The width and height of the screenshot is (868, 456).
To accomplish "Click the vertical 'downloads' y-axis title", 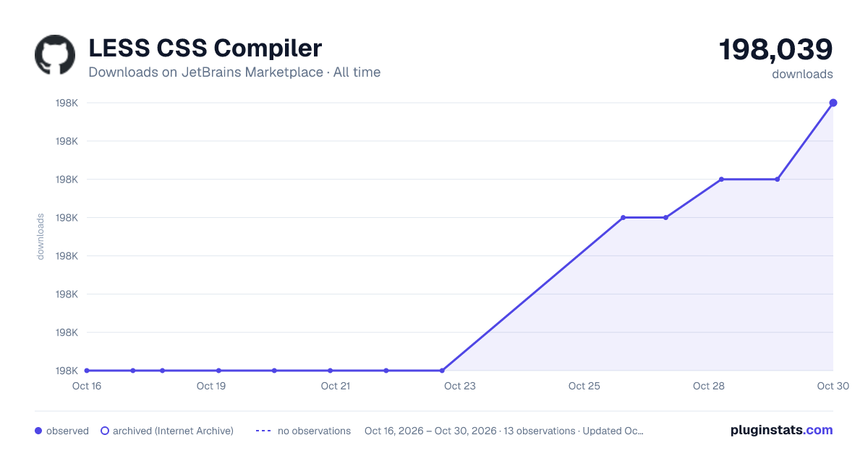I will tap(41, 237).
